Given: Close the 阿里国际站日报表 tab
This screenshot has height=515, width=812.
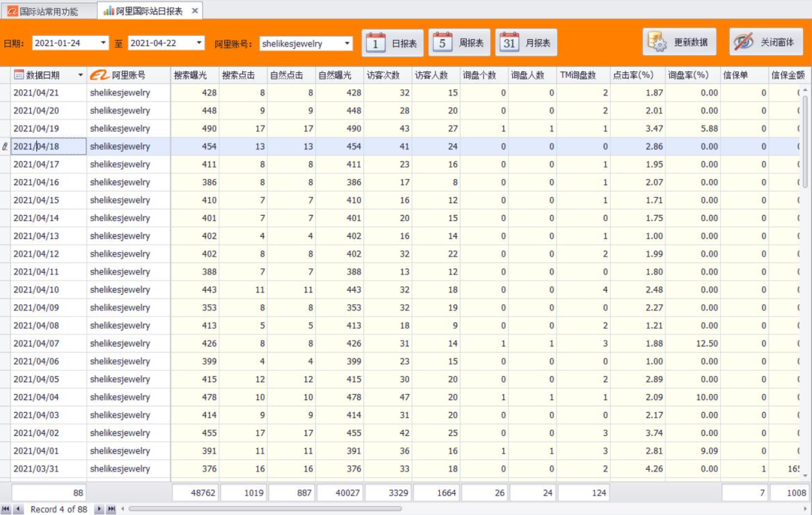Looking at the screenshot, I should (195, 11).
